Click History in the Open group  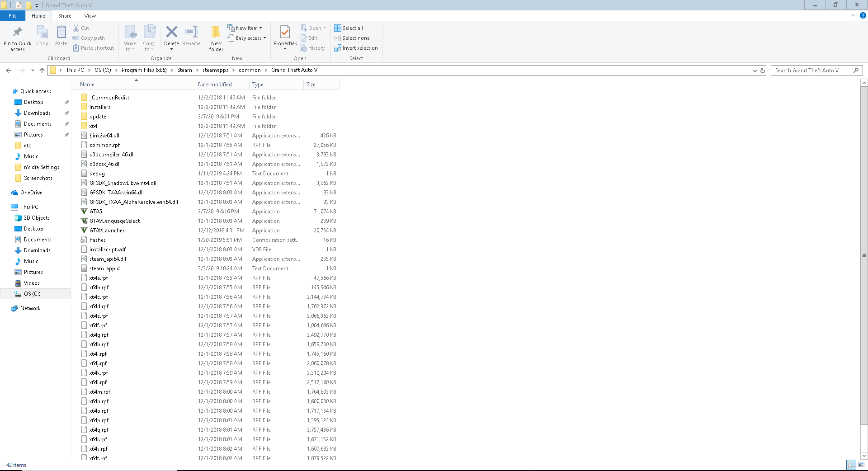312,48
